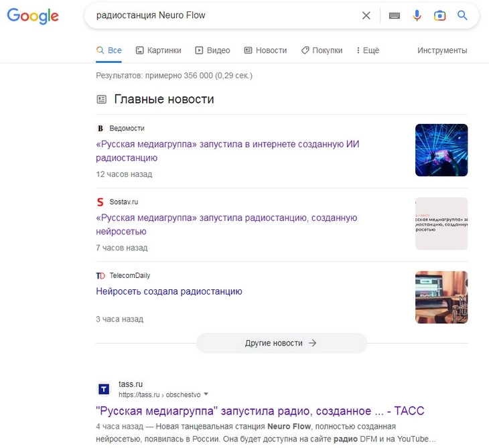Screen dimensions: 489x448
Task: Click the Главные новости newspaper icon
Action: pyautogui.click(x=101, y=100)
